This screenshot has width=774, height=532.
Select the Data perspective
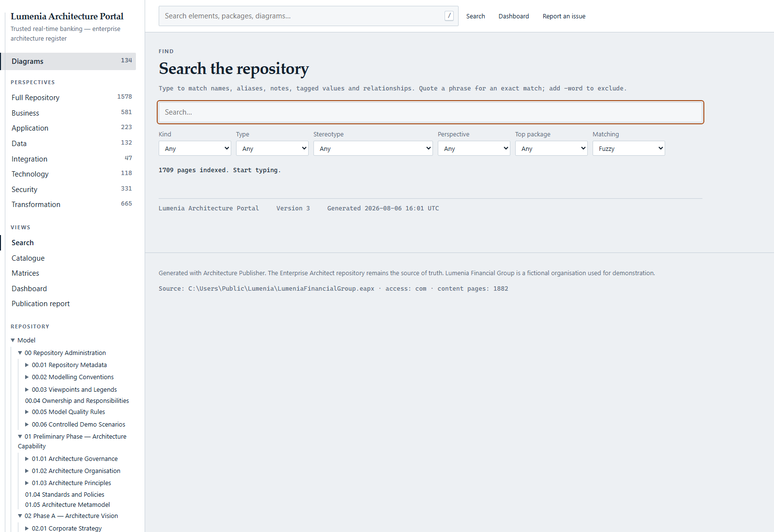(72, 144)
